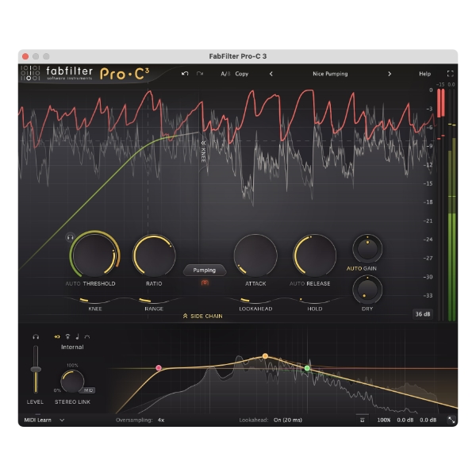The width and height of the screenshot is (476, 476).
Task: Click the -15 meter readout
Action: [x=440, y=85]
